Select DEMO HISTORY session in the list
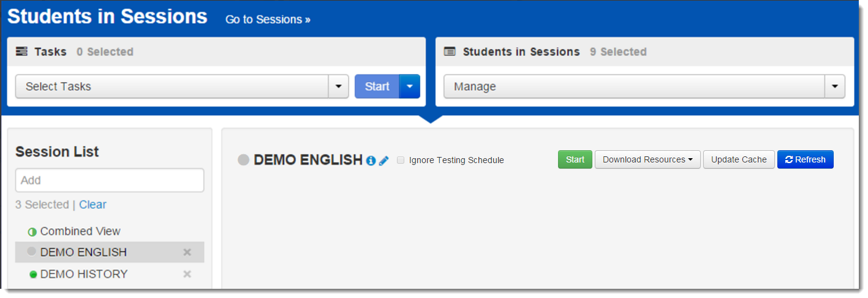The image size is (868, 298). point(84,274)
